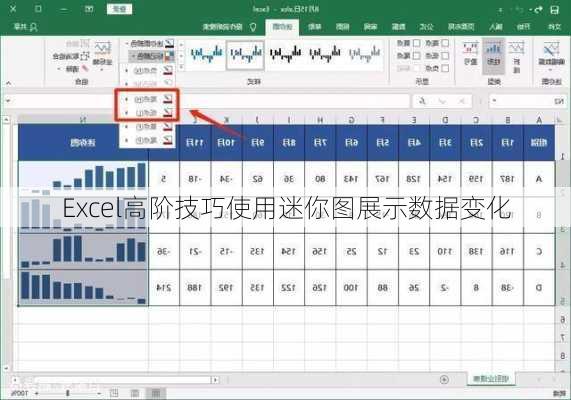571x400 pixels.
Task: Select the sparkline cell in row D
Action: tap(83, 288)
